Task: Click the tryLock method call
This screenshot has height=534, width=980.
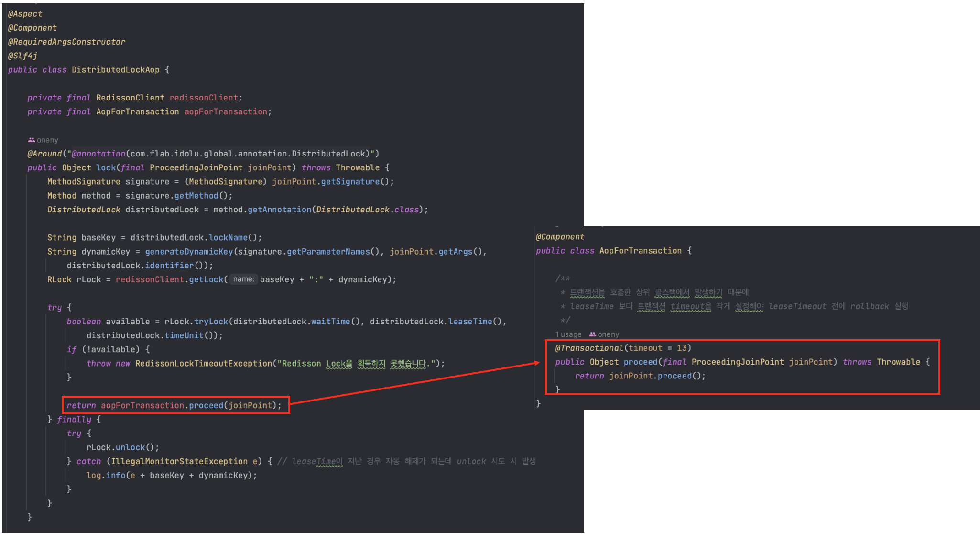Action: [211, 322]
